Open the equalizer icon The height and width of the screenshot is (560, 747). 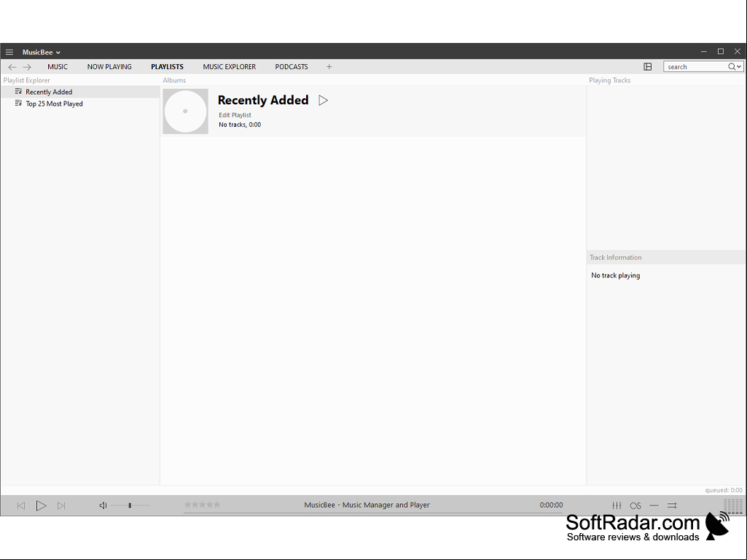pos(617,505)
